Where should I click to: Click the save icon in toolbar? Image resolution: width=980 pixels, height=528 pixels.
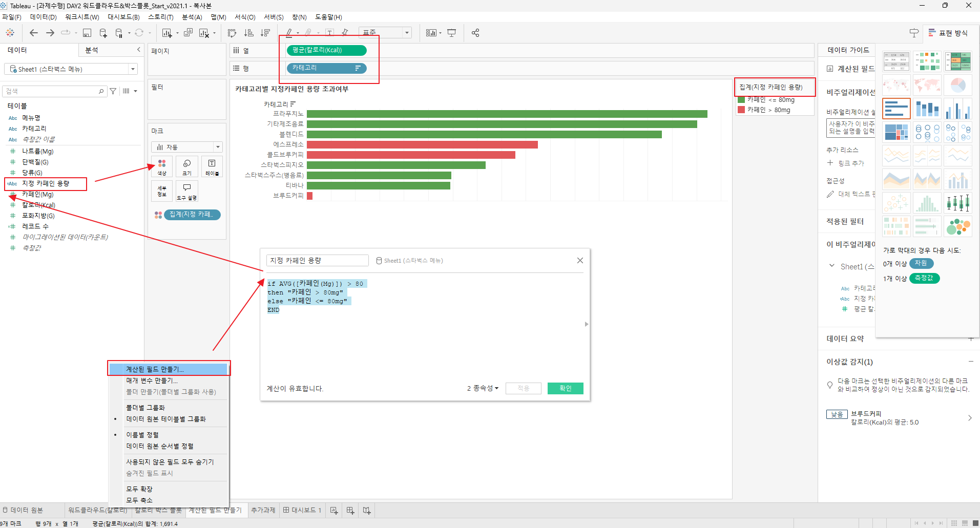coord(87,33)
